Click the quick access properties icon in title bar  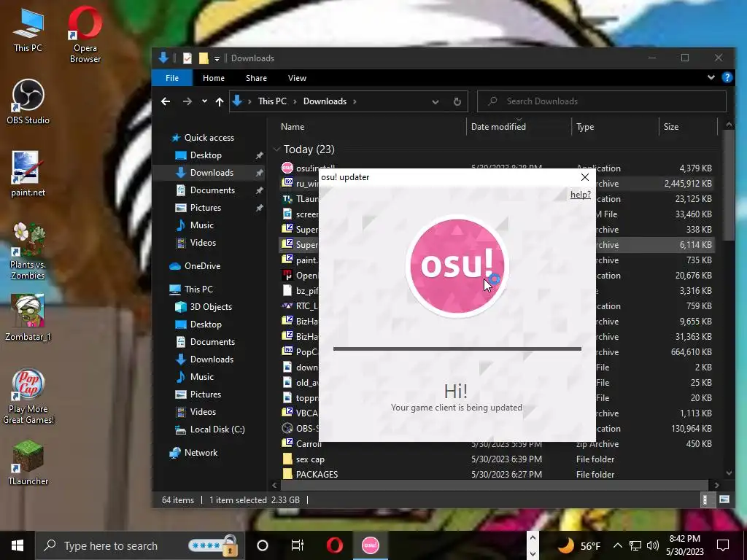click(187, 58)
